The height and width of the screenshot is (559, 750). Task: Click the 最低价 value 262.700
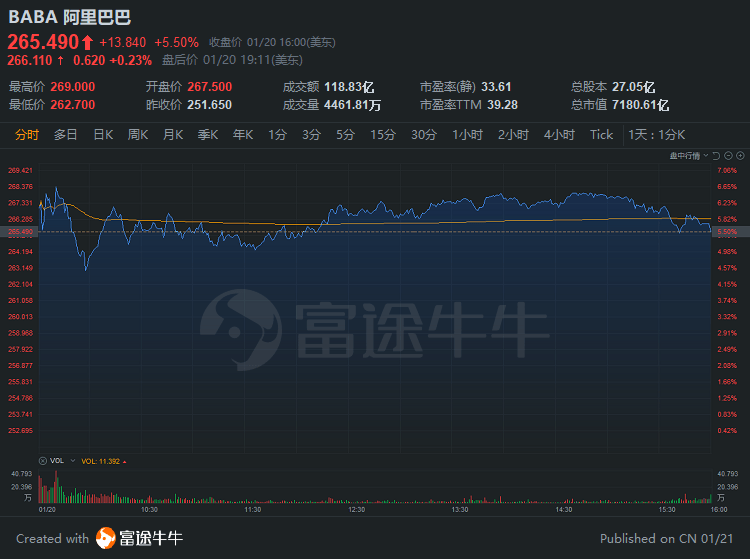coord(73,105)
